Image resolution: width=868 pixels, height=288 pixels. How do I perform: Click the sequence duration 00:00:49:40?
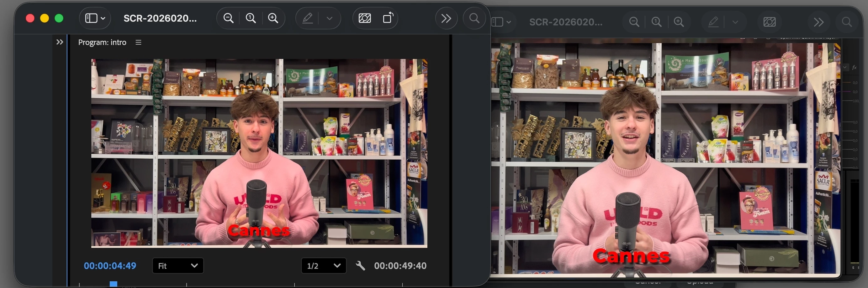click(x=400, y=266)
